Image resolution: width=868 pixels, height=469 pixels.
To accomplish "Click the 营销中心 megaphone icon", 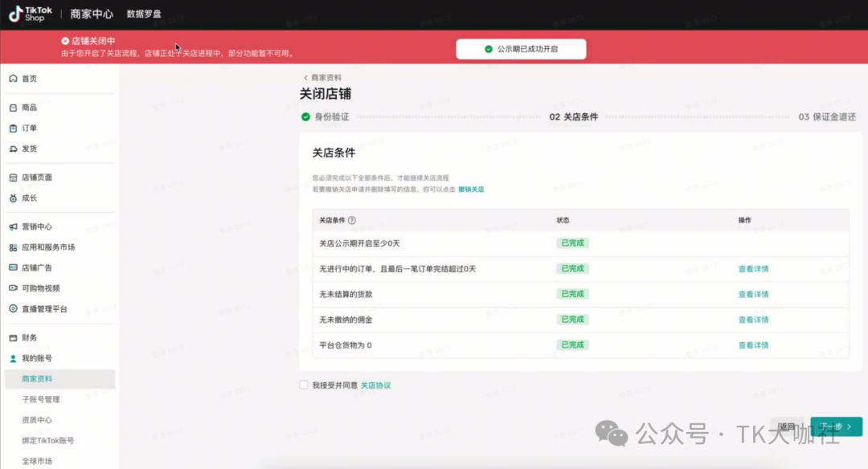I will tap(13, 227).
